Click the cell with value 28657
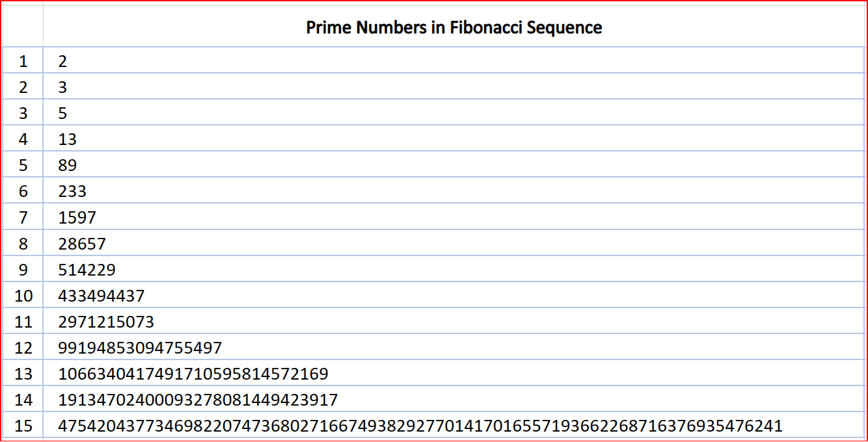 [82, 244]
